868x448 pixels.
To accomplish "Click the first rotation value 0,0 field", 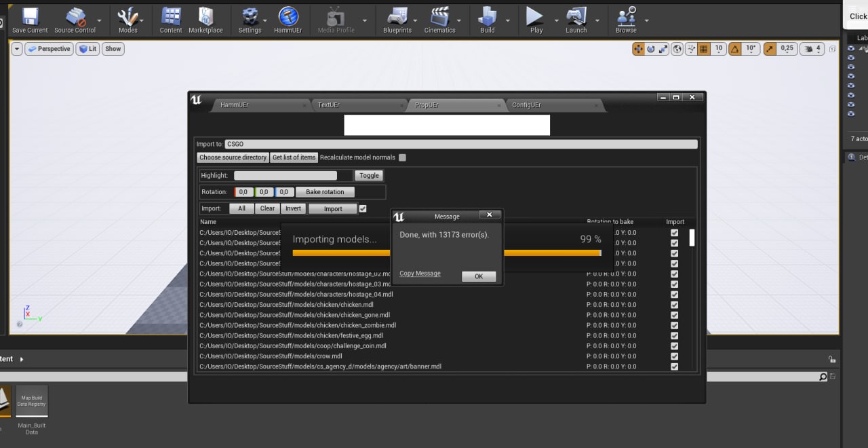I will pos(243,192).
